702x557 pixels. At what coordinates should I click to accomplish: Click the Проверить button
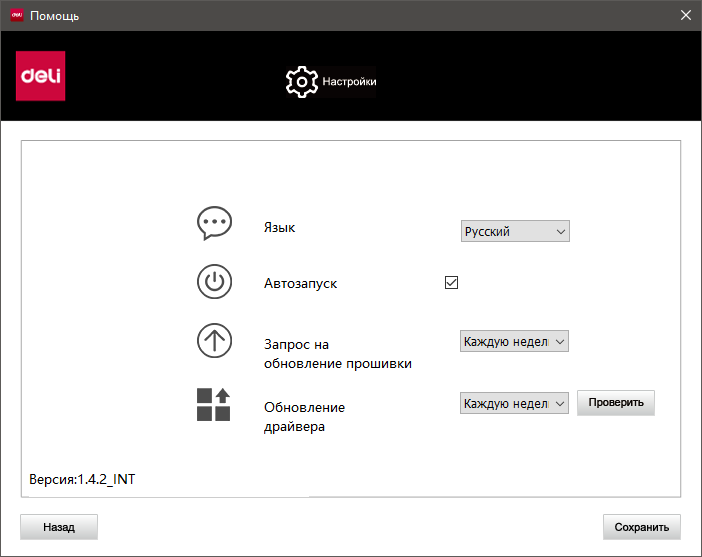pos(616,403)
